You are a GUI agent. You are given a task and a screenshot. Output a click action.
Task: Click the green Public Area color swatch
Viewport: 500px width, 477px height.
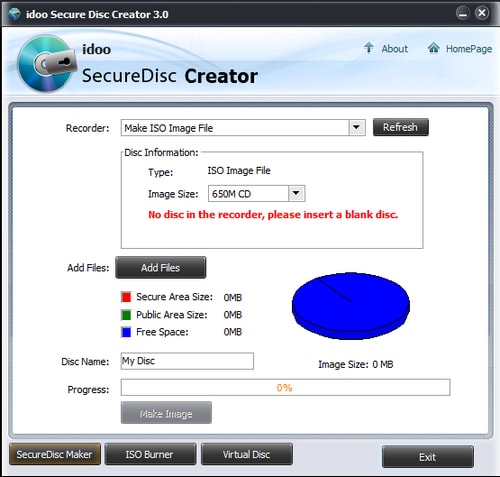[x=126, y=315]
